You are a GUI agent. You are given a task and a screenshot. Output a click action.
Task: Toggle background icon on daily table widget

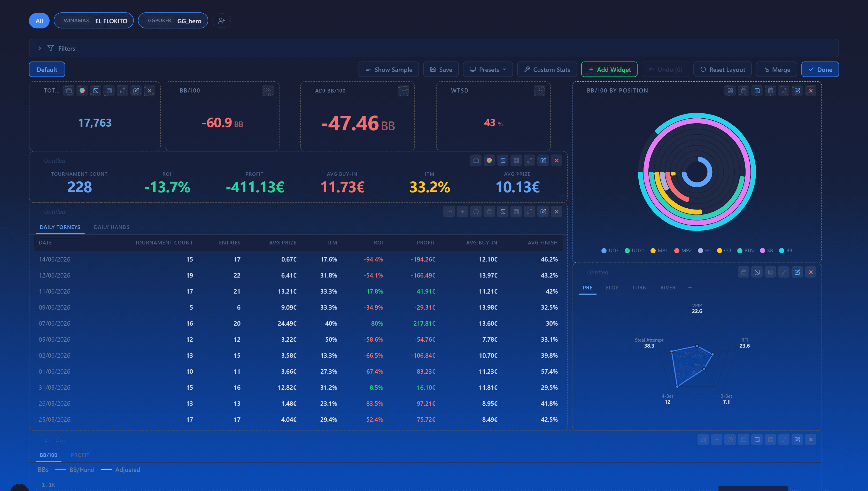pos(503,212)
